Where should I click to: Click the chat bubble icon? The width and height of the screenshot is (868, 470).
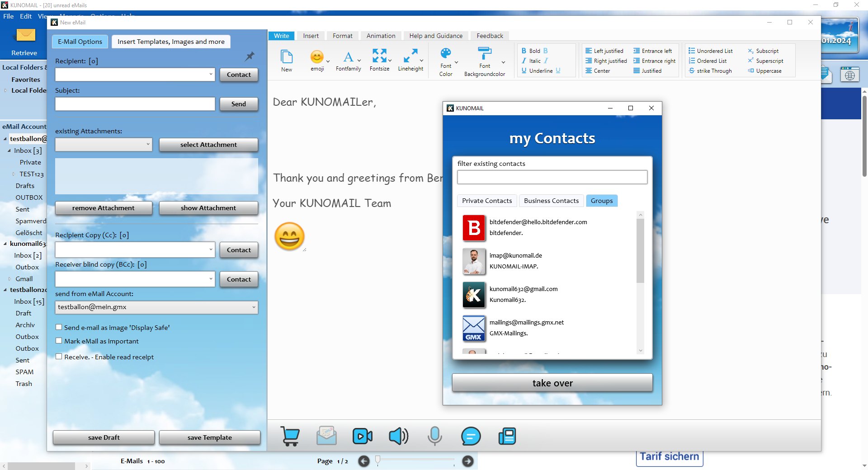point(471,436)
